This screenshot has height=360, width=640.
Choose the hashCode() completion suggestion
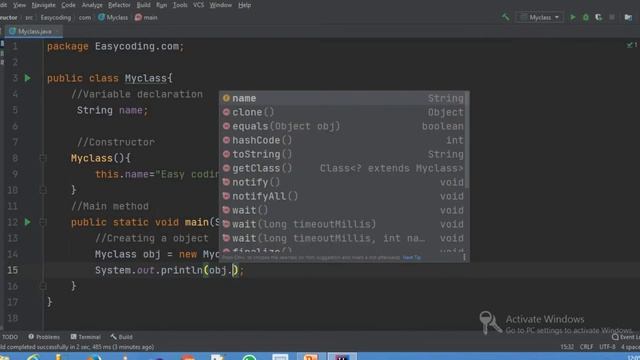344,140
